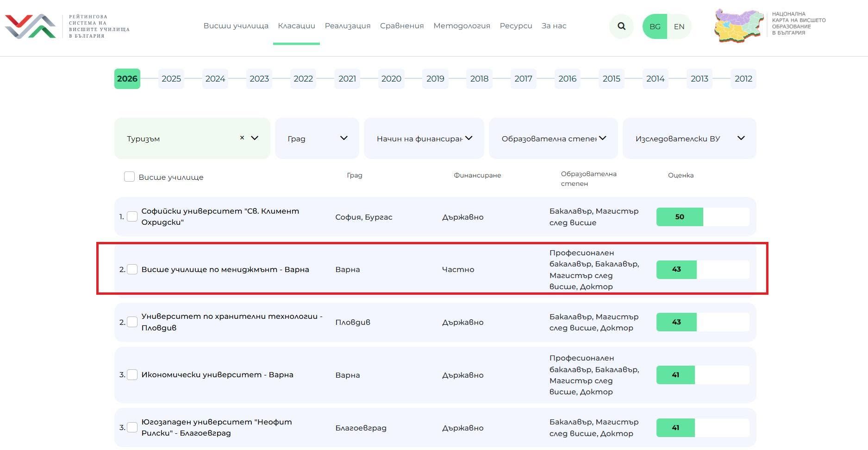Switch language to EN
868x450 pixels.
679,26
